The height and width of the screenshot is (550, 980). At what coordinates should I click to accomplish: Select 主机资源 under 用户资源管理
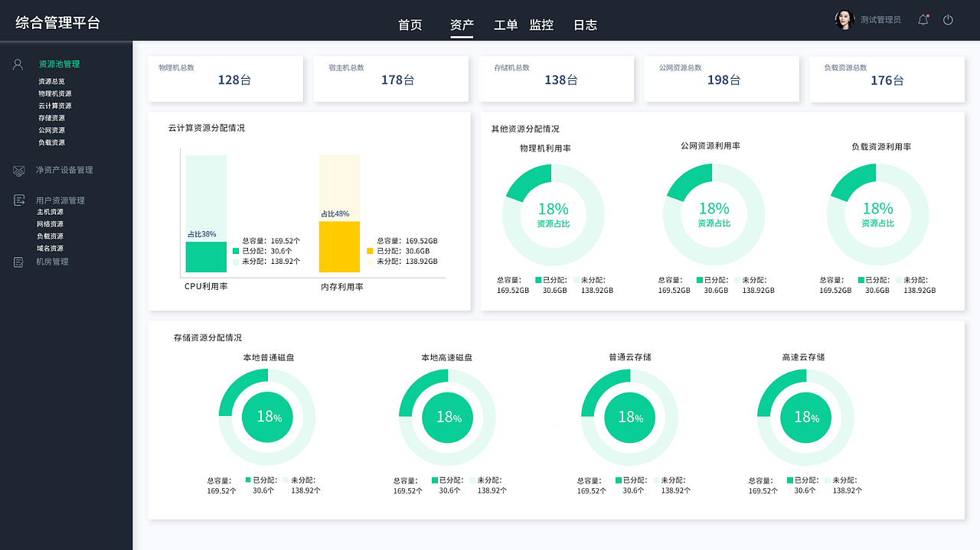tap(50, 211)
